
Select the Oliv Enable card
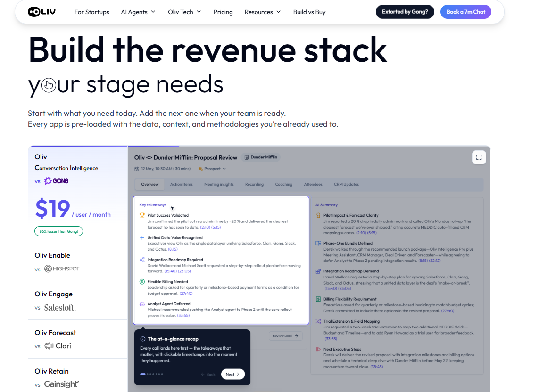click(78, 262)
